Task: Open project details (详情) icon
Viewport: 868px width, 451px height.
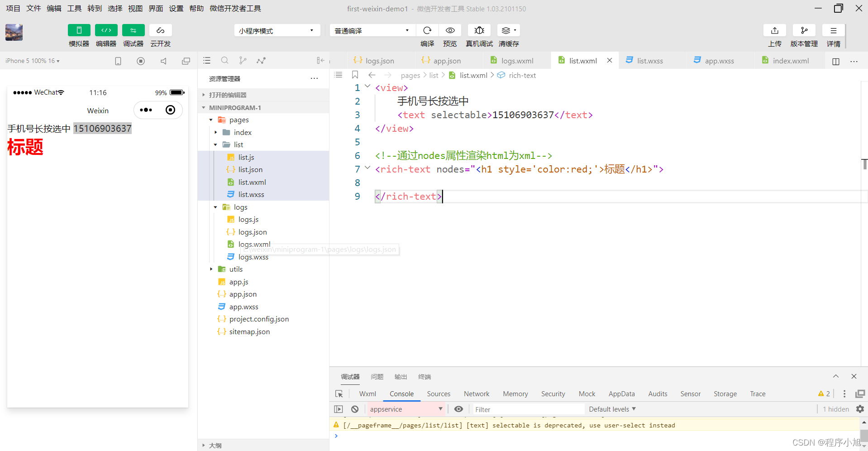Action: [x=833, y=30]
